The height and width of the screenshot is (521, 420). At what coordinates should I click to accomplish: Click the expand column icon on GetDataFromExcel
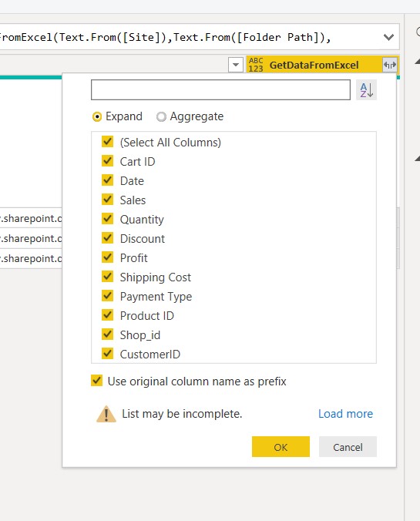pos(389,65)
